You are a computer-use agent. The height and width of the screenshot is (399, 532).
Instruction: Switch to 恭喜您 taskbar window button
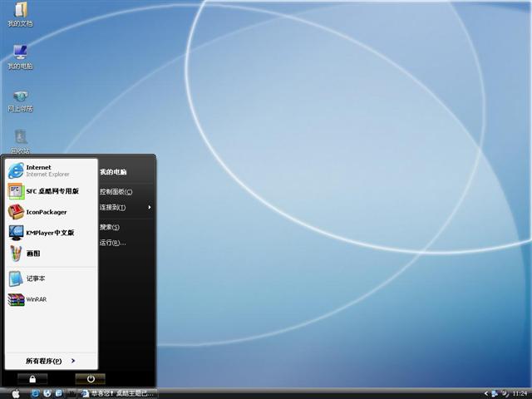tap(118, 393)
